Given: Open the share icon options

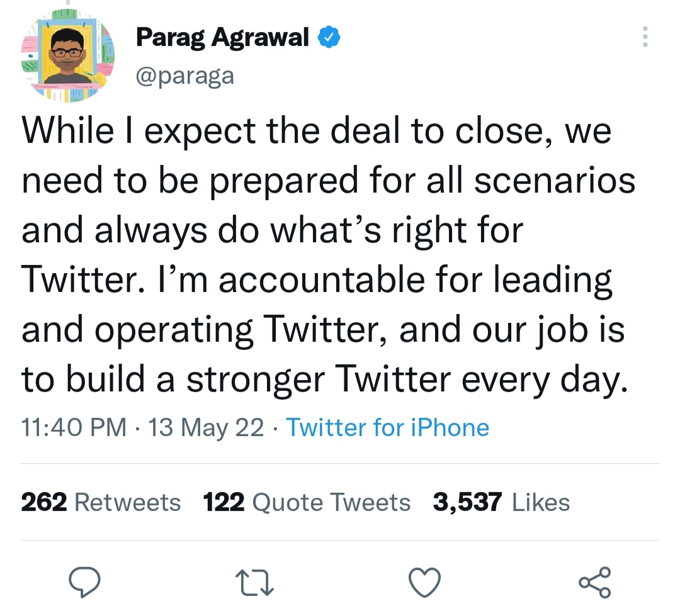Looking at the screenshot, I should (x=594, y=582).
